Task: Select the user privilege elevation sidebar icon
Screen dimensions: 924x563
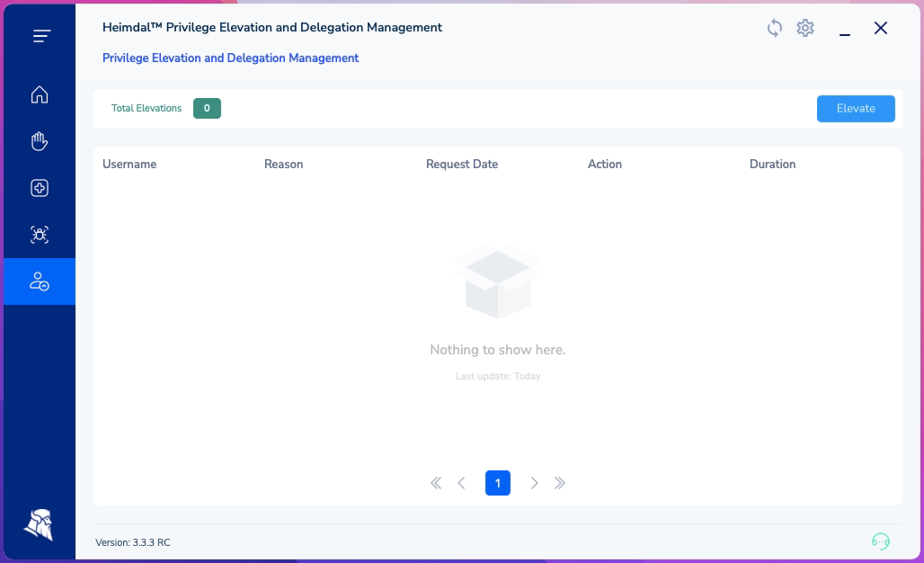Action: pyautogui.click(x=40, y=281)
